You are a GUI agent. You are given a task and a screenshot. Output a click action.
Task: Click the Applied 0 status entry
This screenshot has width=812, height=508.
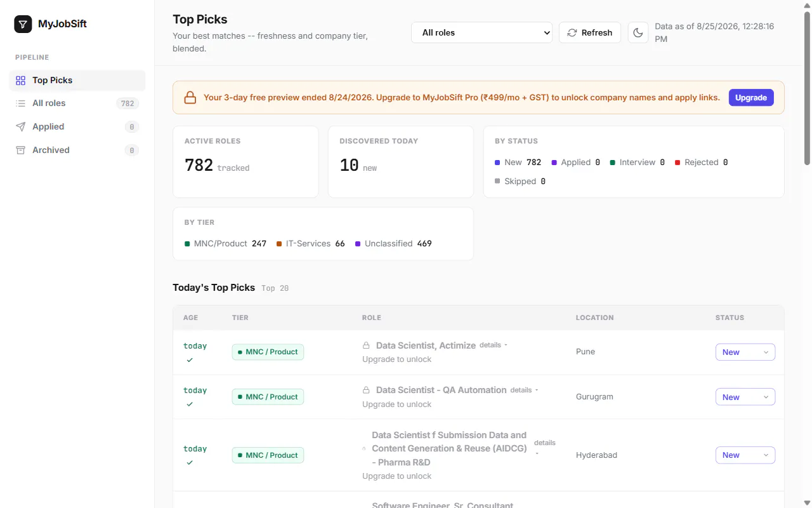pyautogui.click(x=575, y=162)
